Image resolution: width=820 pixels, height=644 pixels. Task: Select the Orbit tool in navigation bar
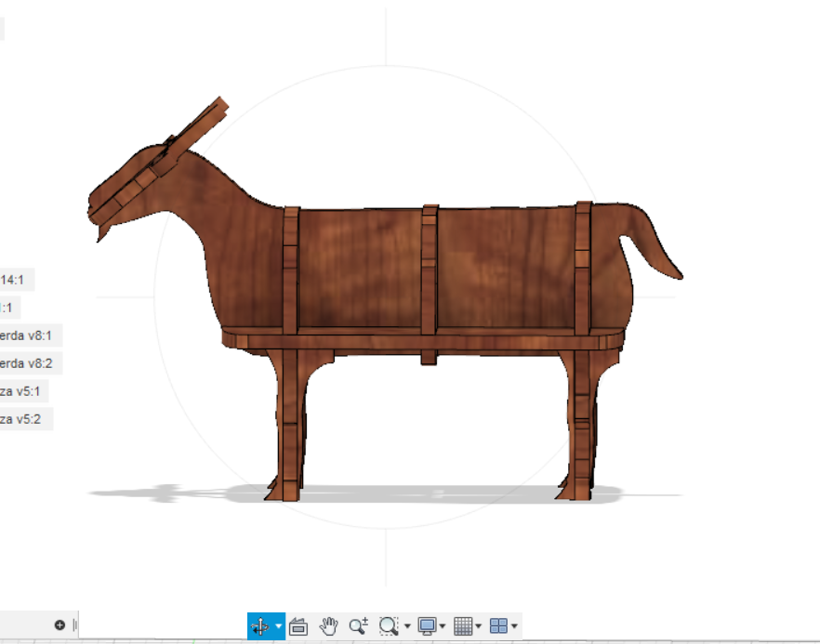(260, 625)
